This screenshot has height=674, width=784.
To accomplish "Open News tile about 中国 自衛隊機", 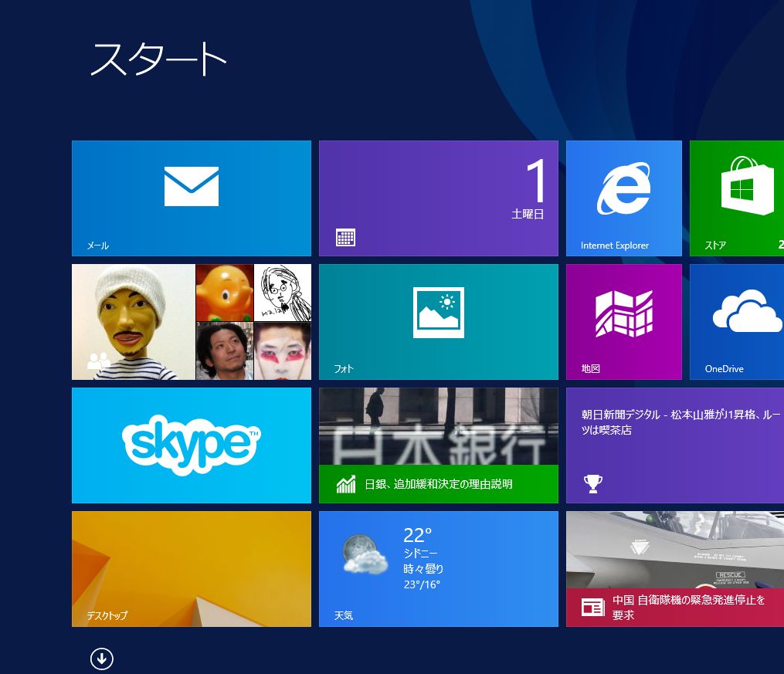I will 675,568.
